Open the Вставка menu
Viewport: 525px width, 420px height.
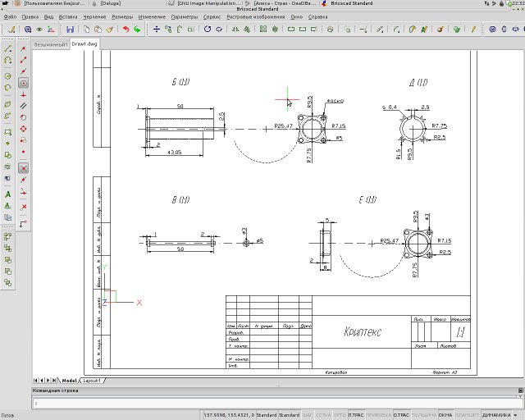[68, 16]
